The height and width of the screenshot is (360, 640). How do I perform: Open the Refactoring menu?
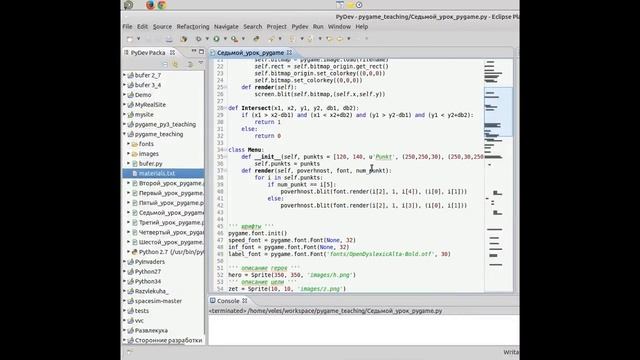tap(193, 27)
